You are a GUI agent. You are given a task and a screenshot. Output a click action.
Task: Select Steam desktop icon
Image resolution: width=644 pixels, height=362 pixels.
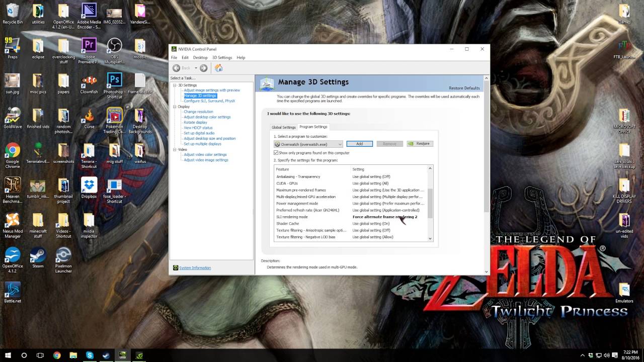pos(38,258)
